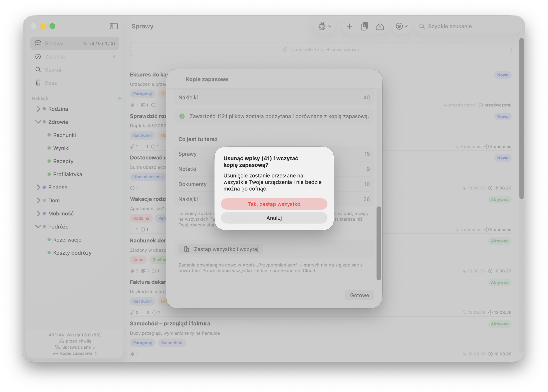
Task: Click the import tray icon
Action: pos(380,26)
